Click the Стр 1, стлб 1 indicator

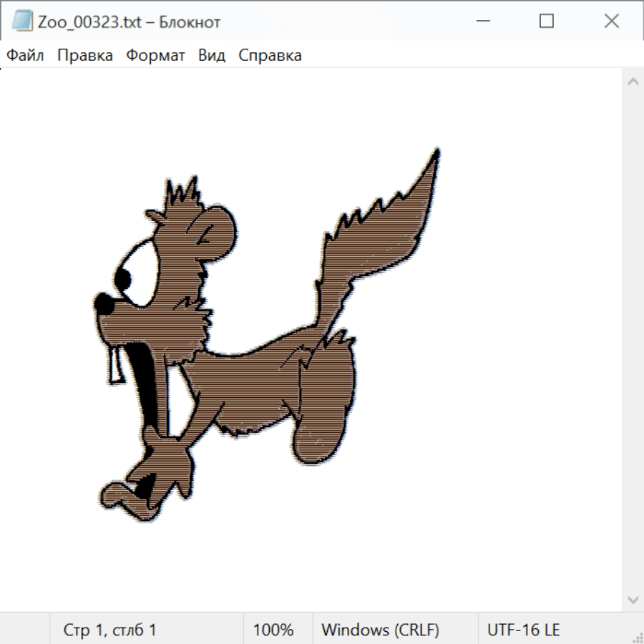click(x=110, y=630)
